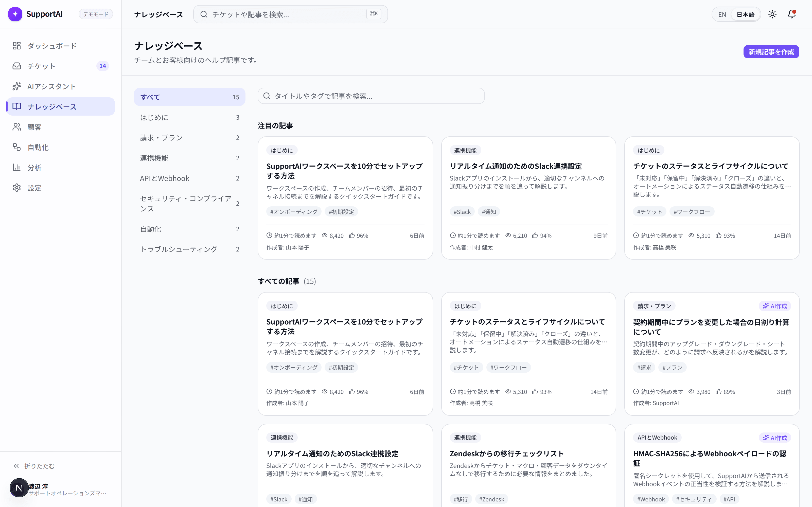Click thumbs-up icon in featured チケット card showing 93%
Image resolution: width=812 pixels, height=507 pixels.
[718, 236]
